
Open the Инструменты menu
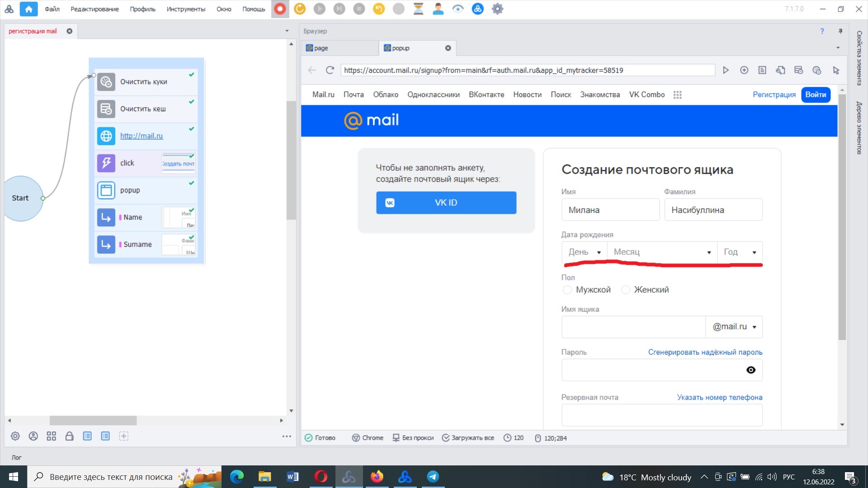click(x=186, y=9)
